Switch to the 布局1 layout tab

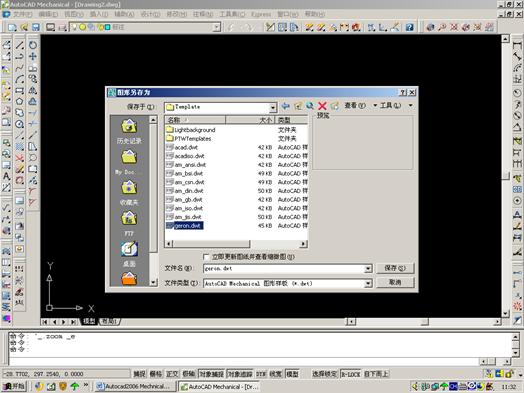coord(110,321)
